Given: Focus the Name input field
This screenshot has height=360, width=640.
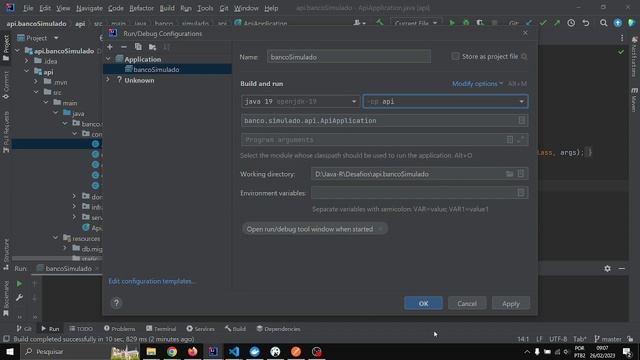Looking at the screenshot, I should [349, 57].
